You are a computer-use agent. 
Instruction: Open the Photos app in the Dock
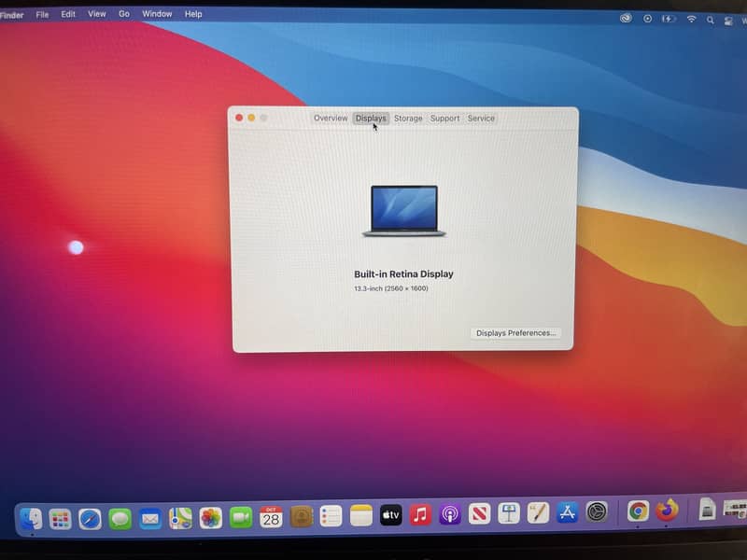[211, 518]
